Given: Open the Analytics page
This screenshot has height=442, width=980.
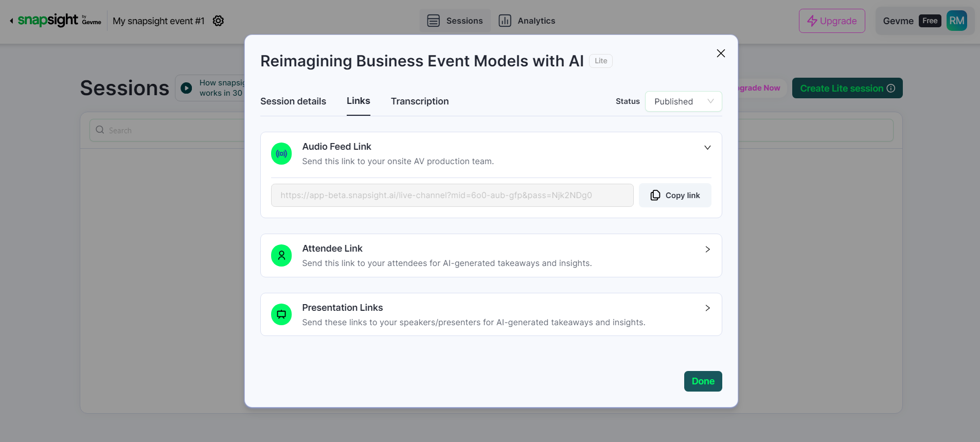Looking at the screenshot, I should click(527, 21).
